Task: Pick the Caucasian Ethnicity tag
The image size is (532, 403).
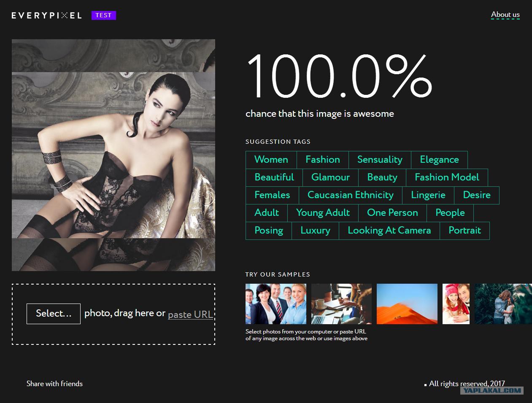Action: pyautogui.click(x=351, y=195)
